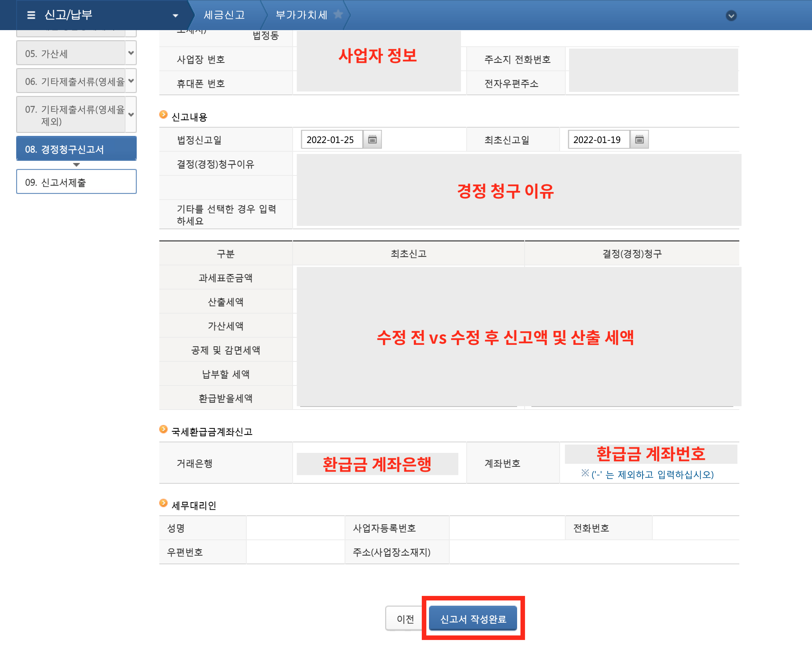Click the 환급받을세액 row label
This screenshot has height=652, width=812.
[x=226, y=398]
